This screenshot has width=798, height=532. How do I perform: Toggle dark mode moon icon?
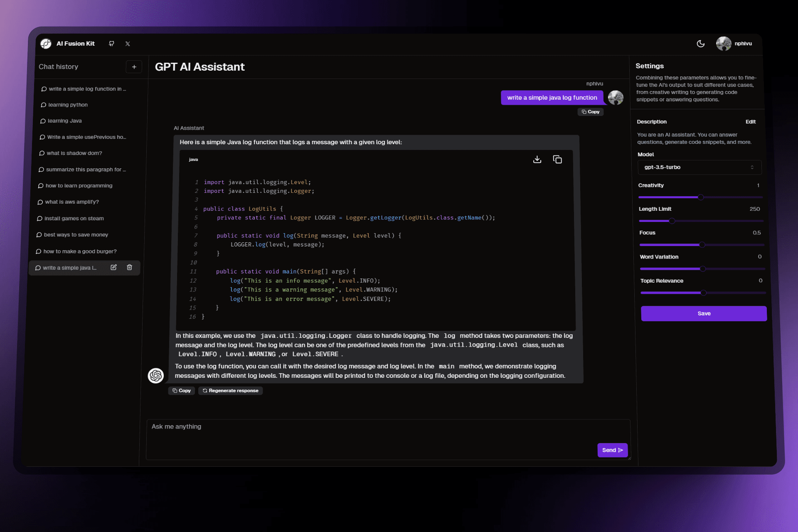click(701, 44)
